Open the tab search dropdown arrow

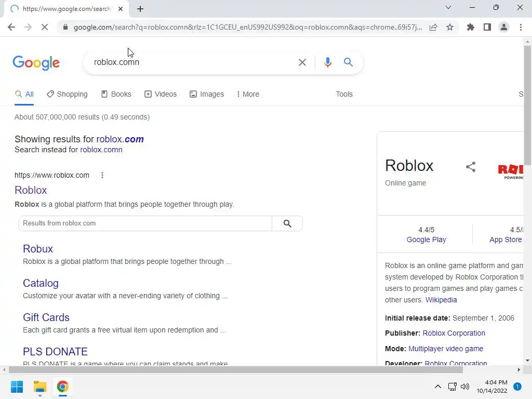tap(448, 7)
